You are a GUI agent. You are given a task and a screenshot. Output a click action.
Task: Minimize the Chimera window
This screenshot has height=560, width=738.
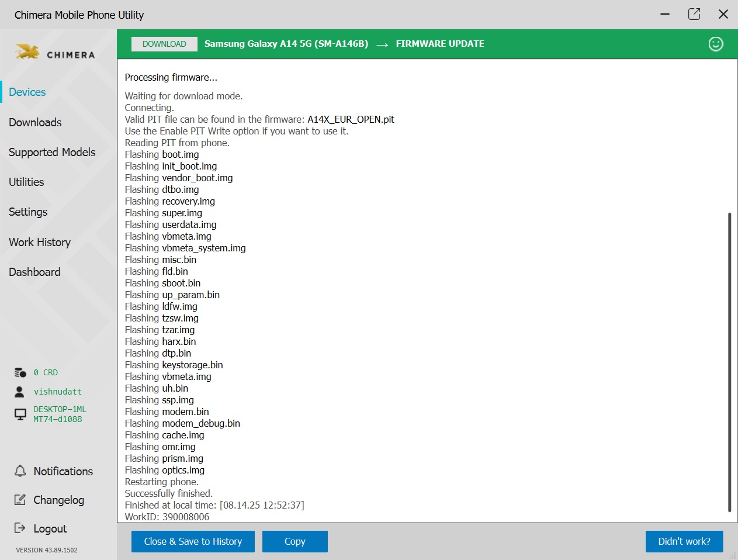665,14
